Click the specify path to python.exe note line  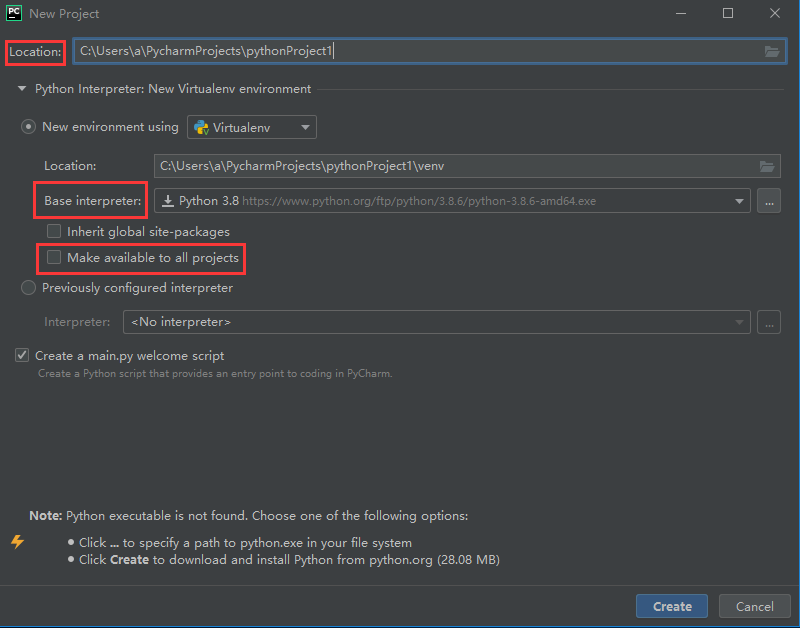pyautogui.click(x=245, y=543)
